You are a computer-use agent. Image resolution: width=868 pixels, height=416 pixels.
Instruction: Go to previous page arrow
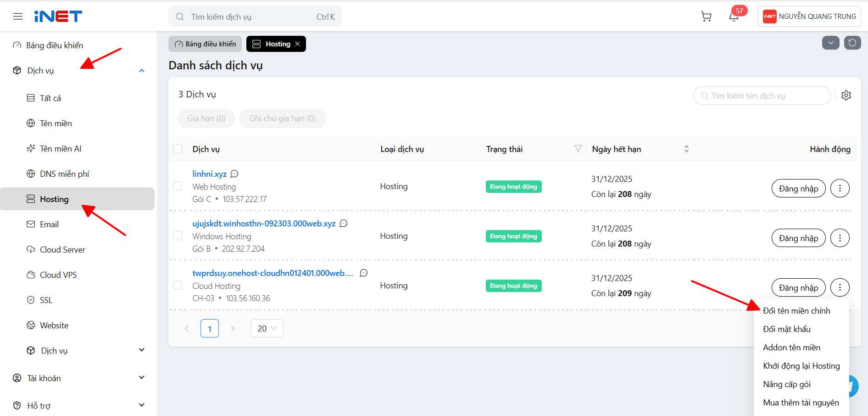click(187, 328)
